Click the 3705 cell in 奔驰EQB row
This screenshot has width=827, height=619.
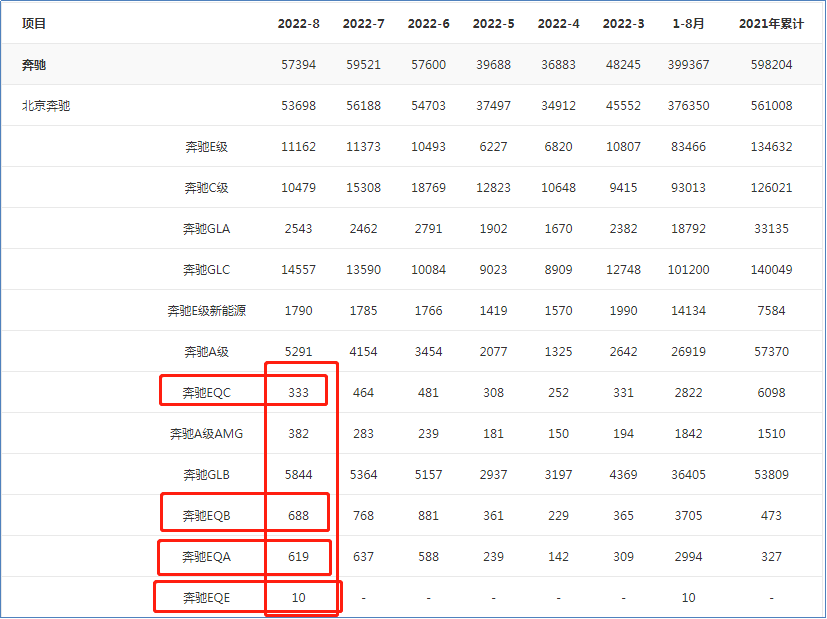688,516
